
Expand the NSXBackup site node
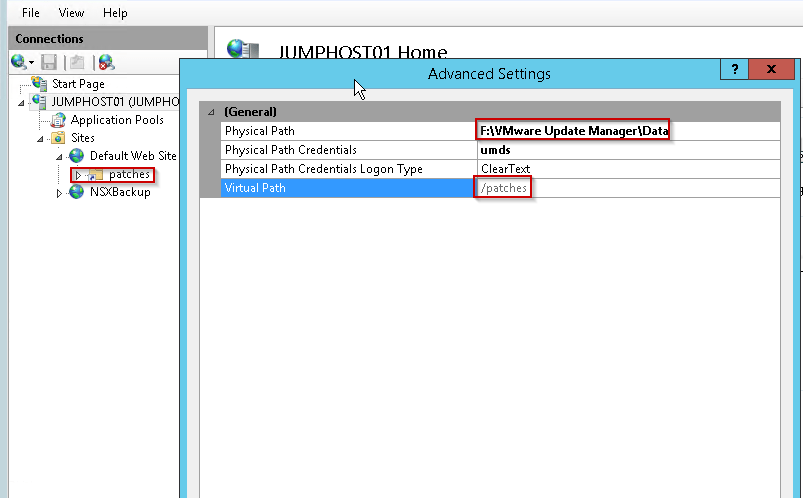[x=60, y=192]
